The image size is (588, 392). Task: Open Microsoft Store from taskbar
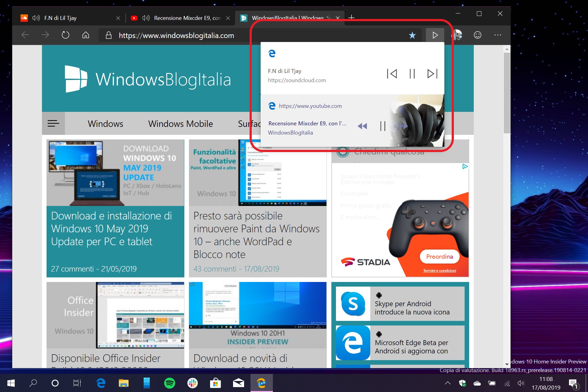216,383
